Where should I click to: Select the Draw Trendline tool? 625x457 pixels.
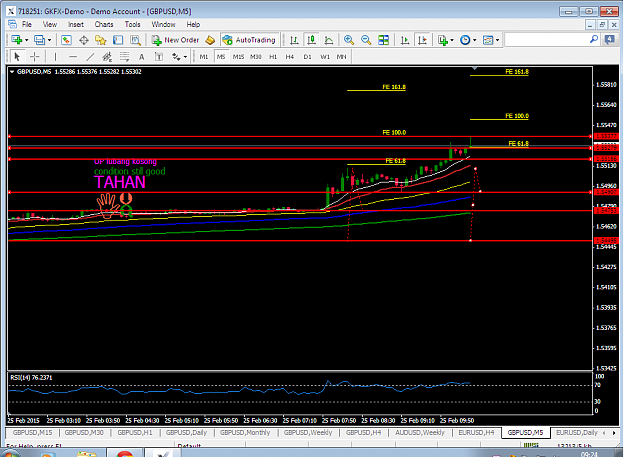[90, 57]
